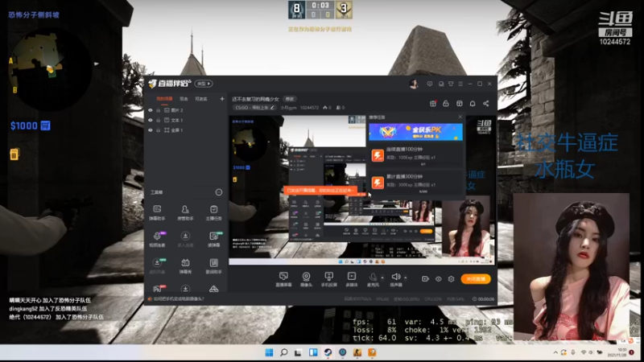Open the 弹幕助手 danmaku assistant tool
Screen dimensions: 644x362
pyautogui.click(x=157, y=212)
